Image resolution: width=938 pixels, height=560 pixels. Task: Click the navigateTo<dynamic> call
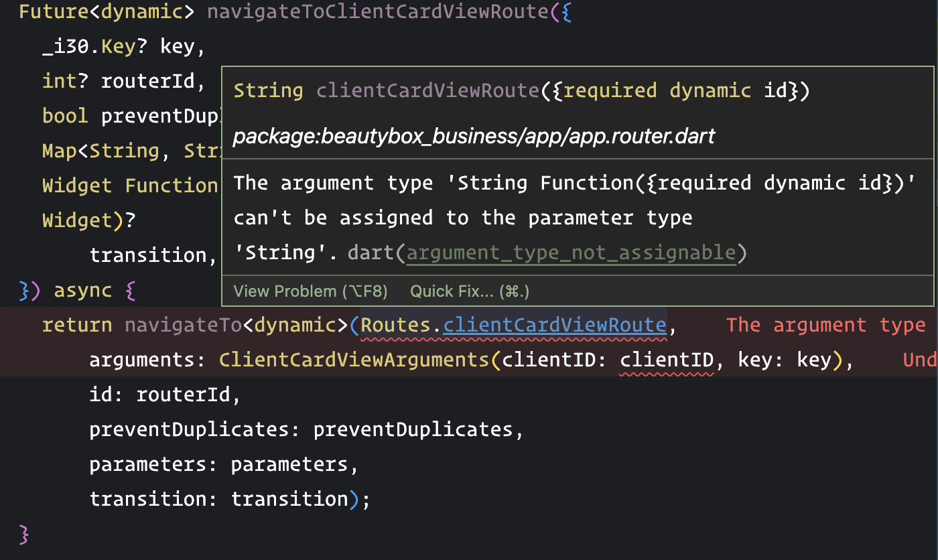[237, 326]
